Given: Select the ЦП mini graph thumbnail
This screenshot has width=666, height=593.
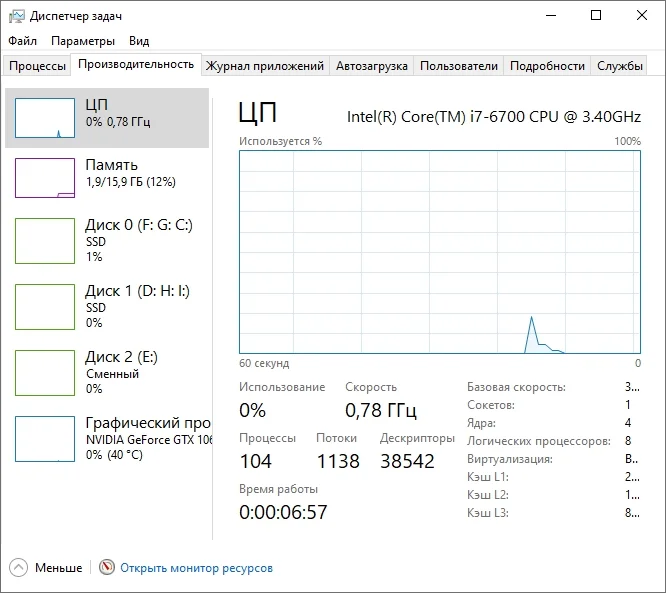Looking at the screenshot, I should tap(45, 118).
